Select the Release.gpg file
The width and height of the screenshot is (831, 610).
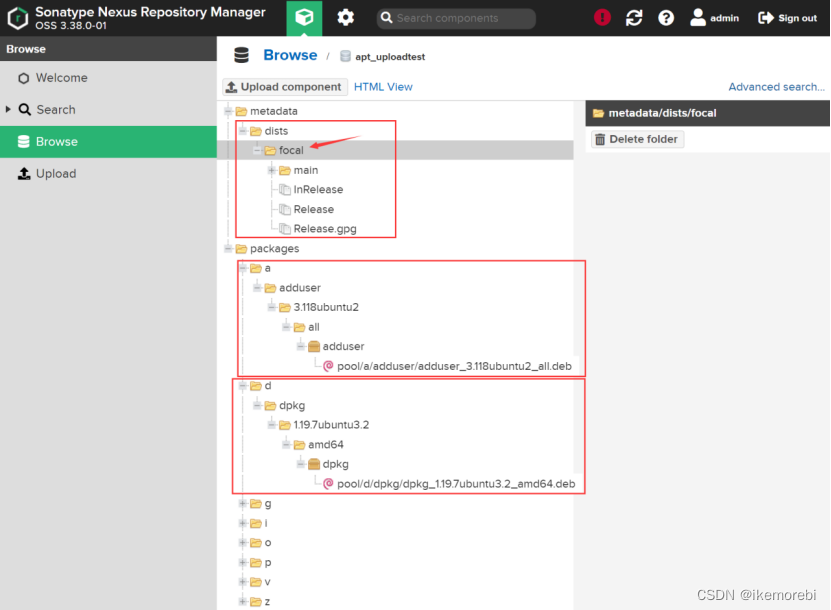(324, 229)
